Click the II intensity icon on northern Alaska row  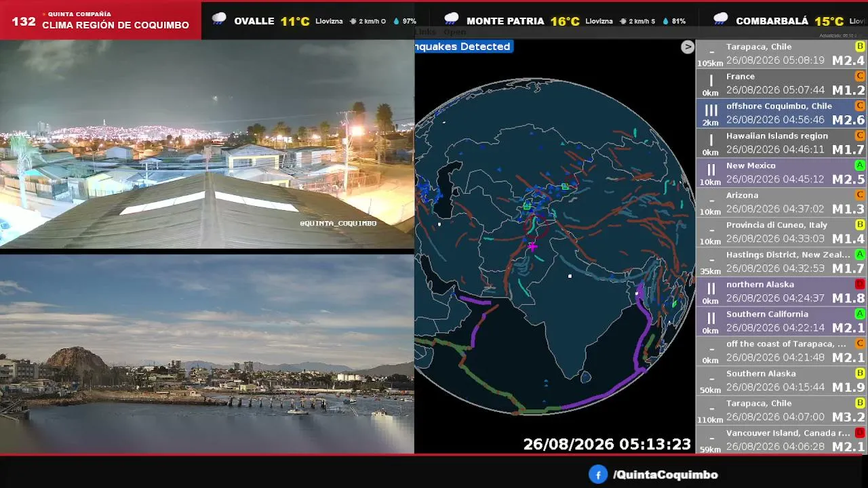(x=711, y=289)
